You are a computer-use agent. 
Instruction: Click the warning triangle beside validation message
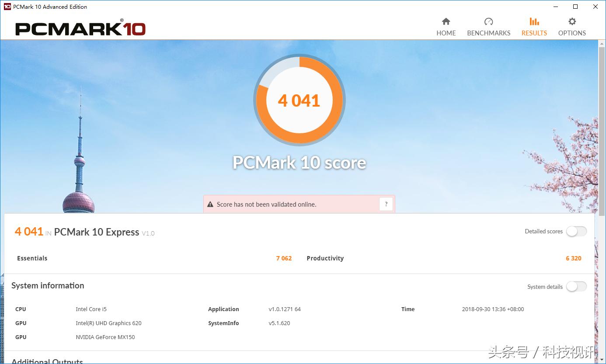coord(210,205)
